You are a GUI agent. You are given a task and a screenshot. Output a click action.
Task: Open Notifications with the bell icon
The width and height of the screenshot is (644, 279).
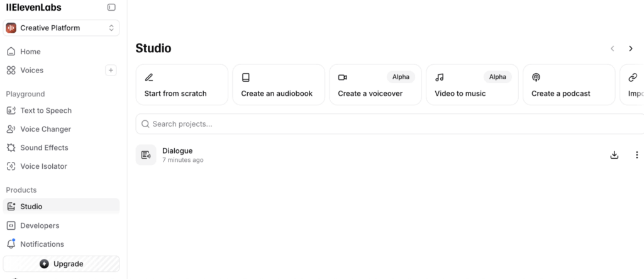tap(11, 244)
